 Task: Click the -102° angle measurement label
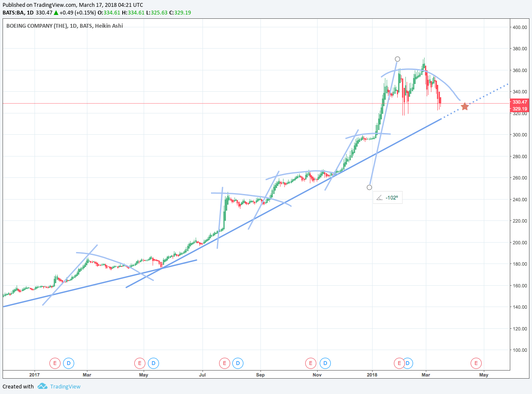tap(387, 198)
